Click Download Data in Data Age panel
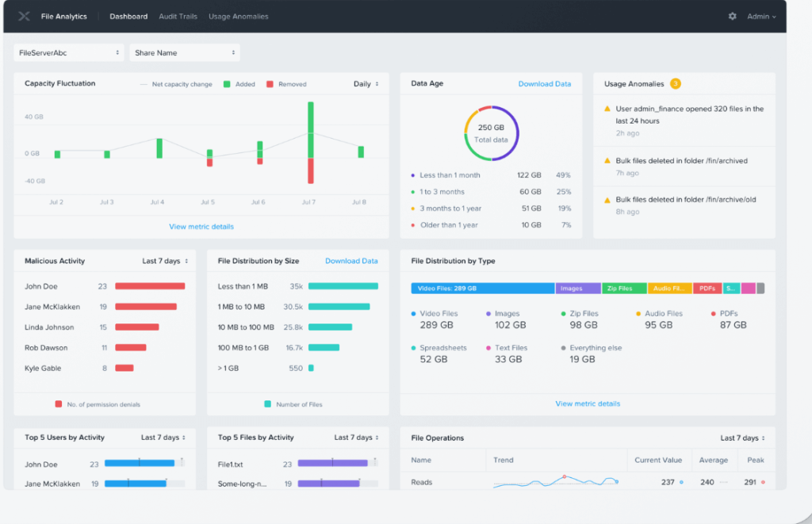 coord(545,84)
